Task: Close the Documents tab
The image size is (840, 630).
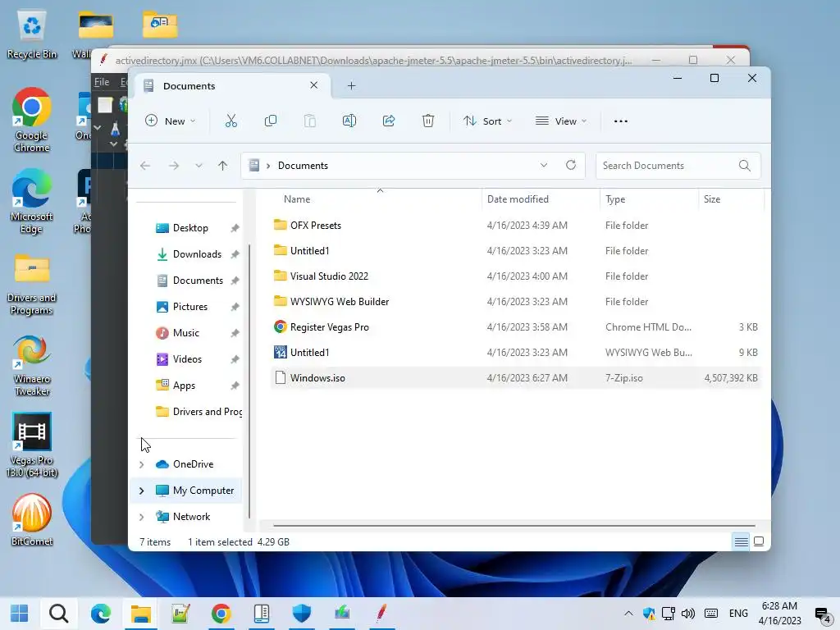Action: [x=314, y=85]
